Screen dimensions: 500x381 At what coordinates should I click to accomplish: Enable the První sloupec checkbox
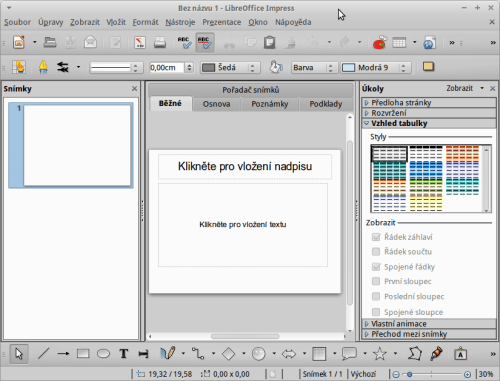(x=376, y=281)
